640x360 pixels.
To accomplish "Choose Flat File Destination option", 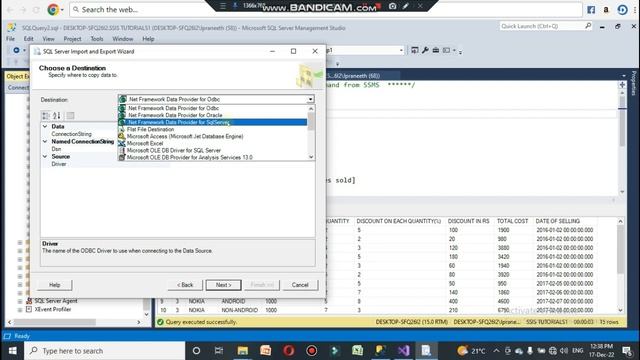I will tap(212, 129).
